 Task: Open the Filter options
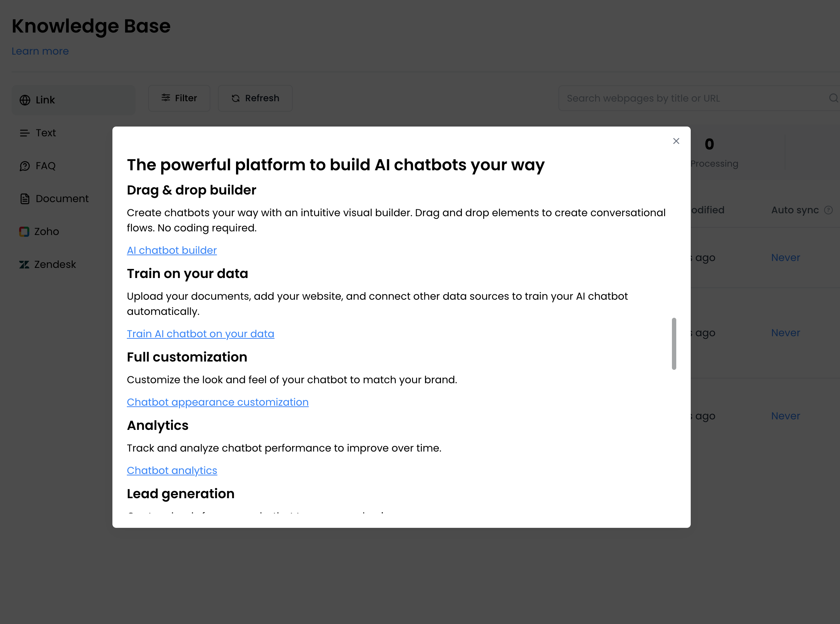pos(179,98)
